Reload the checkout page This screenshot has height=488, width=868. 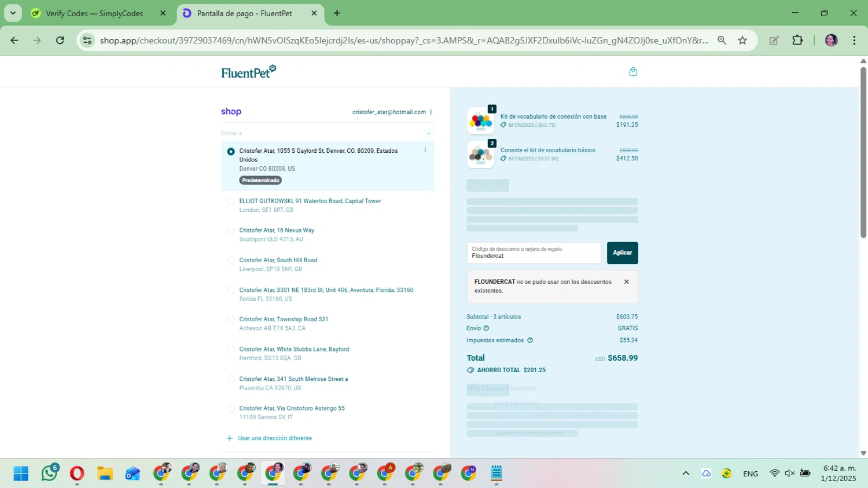tap(60, 41)
